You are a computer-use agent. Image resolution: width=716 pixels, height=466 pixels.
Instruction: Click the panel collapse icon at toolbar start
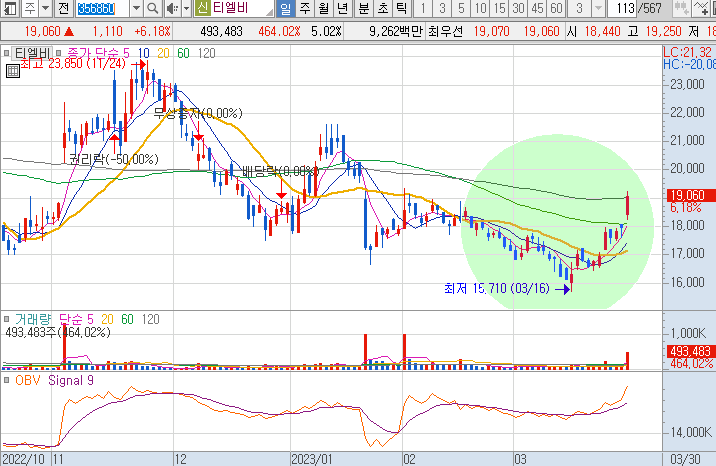coord(9,8)
